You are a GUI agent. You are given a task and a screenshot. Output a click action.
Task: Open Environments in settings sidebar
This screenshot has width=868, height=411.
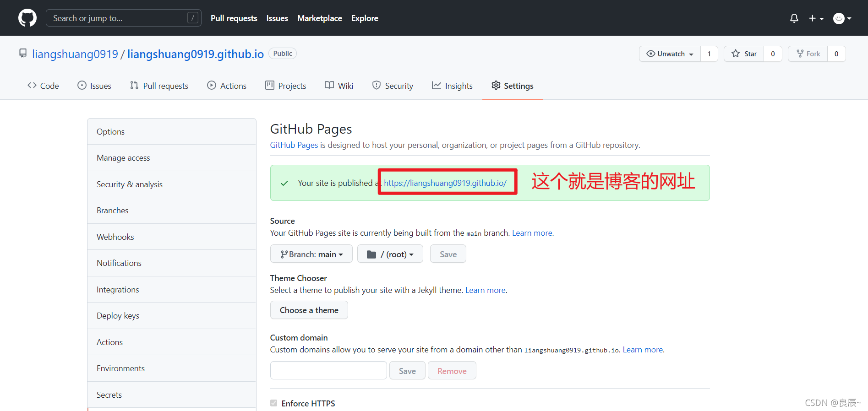pyautogui.click(x=172, y=368)
